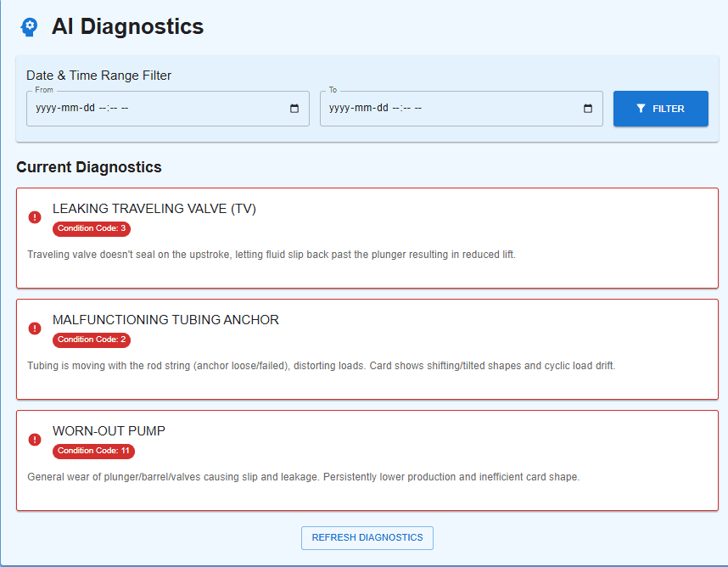
Task: Click the tubing anchor description text
Action: pos(321,366)
